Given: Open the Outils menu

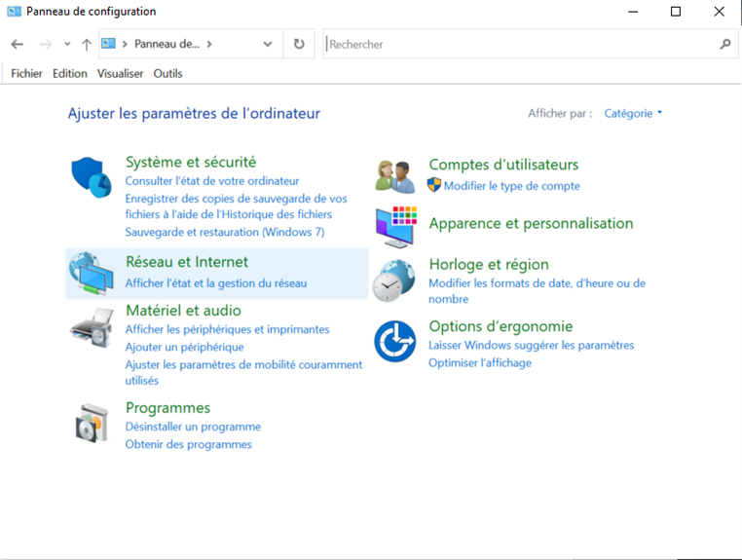Looking at the screenshot, I should (x=167, y=73).
